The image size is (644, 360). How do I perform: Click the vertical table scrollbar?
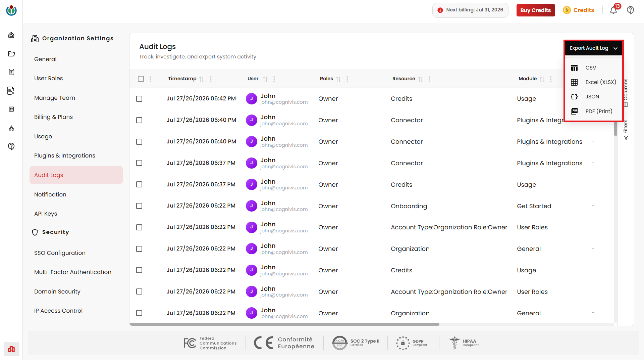[x=615, y=129]
